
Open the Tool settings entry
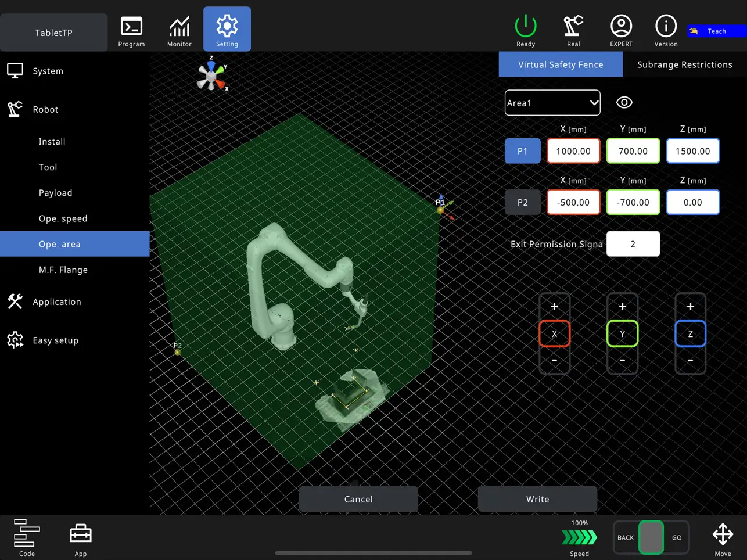[x=74, y=167]
